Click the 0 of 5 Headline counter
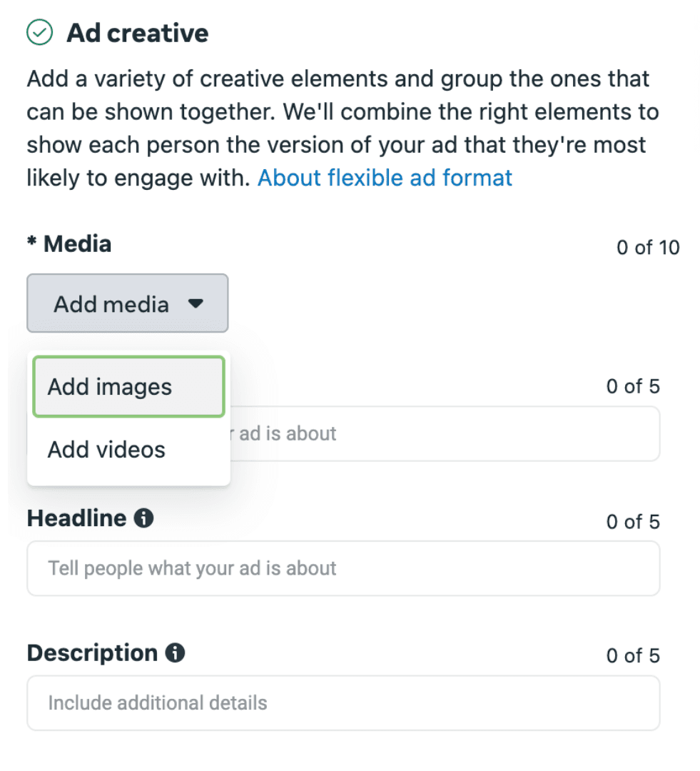Viewport: 700px width, 771px height. (632, 522)
